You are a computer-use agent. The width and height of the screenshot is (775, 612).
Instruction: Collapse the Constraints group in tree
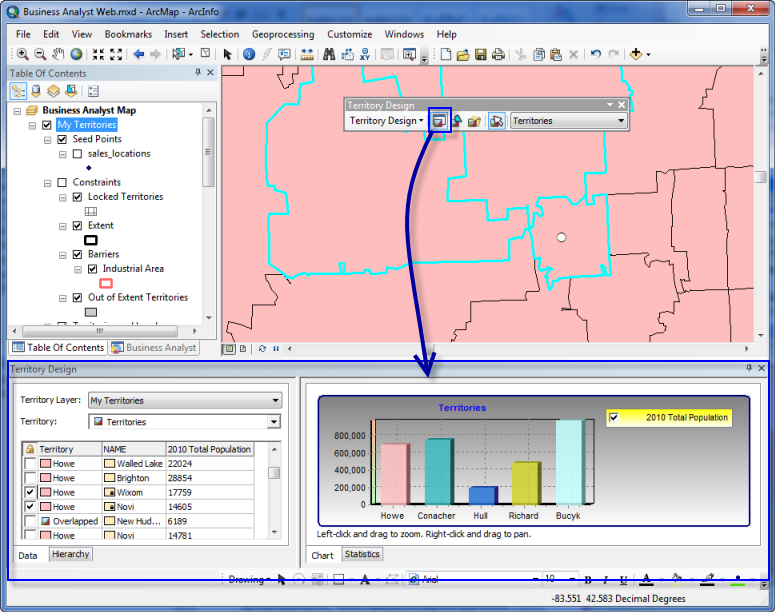pos(48,183)
